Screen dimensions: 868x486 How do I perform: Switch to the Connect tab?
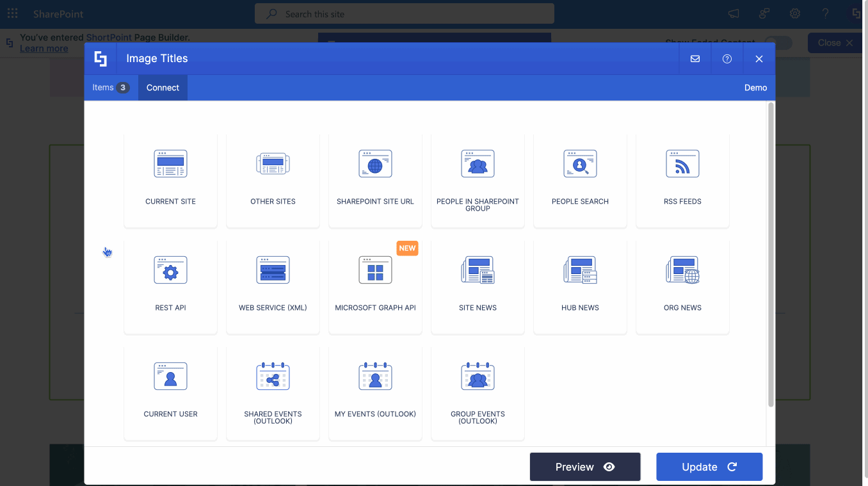(x=163, y=88)
